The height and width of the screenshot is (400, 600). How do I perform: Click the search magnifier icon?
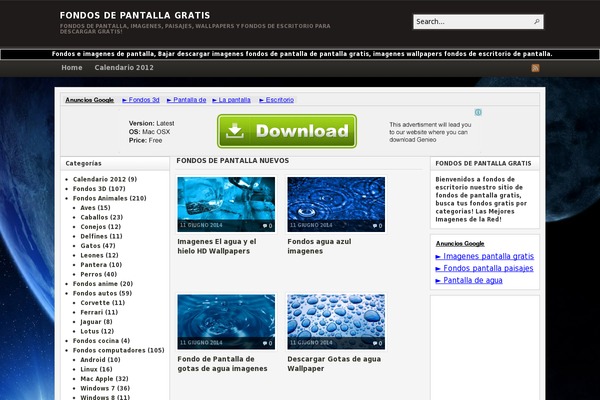[536, 22]
